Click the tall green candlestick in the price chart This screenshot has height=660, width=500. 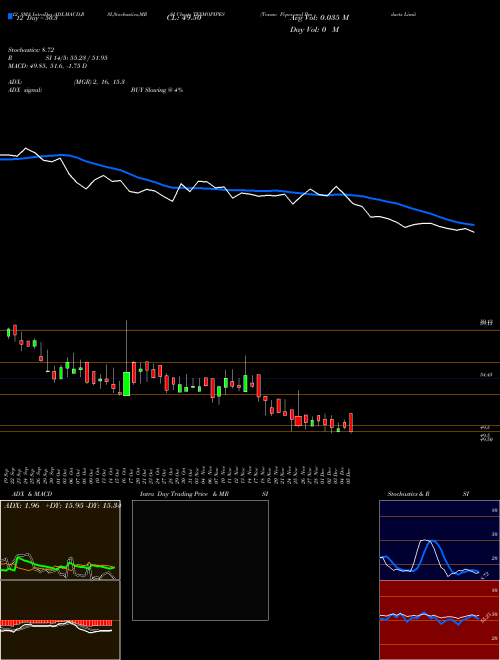126,383
